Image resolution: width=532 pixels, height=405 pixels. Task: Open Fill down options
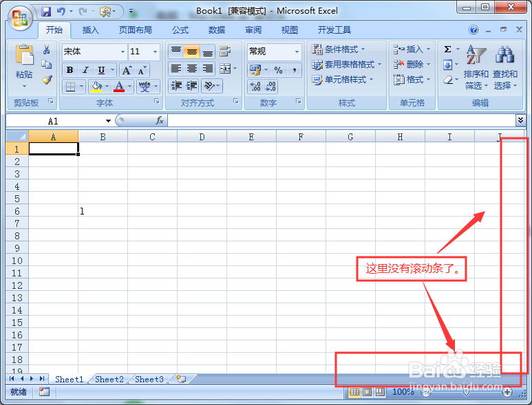pyautogui.click(x=447, y=65)
